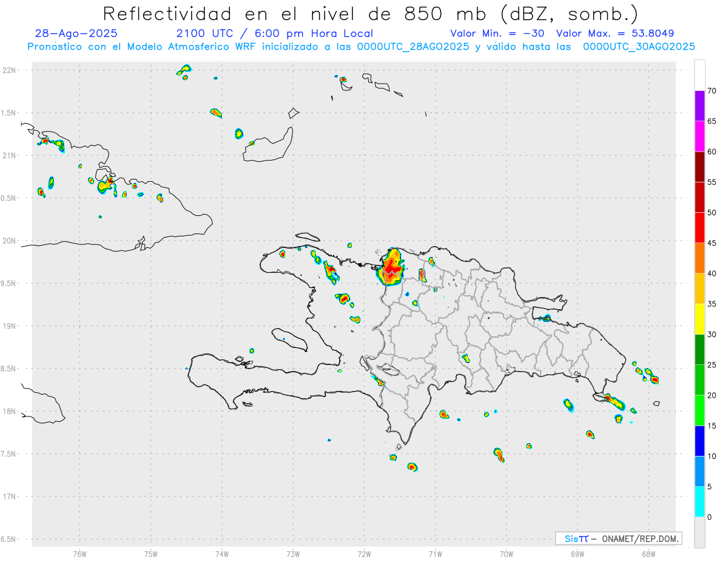Screen dimensions: 728x562
Task: Click longitude axis label '71W'
Action: tap(435, 554)
